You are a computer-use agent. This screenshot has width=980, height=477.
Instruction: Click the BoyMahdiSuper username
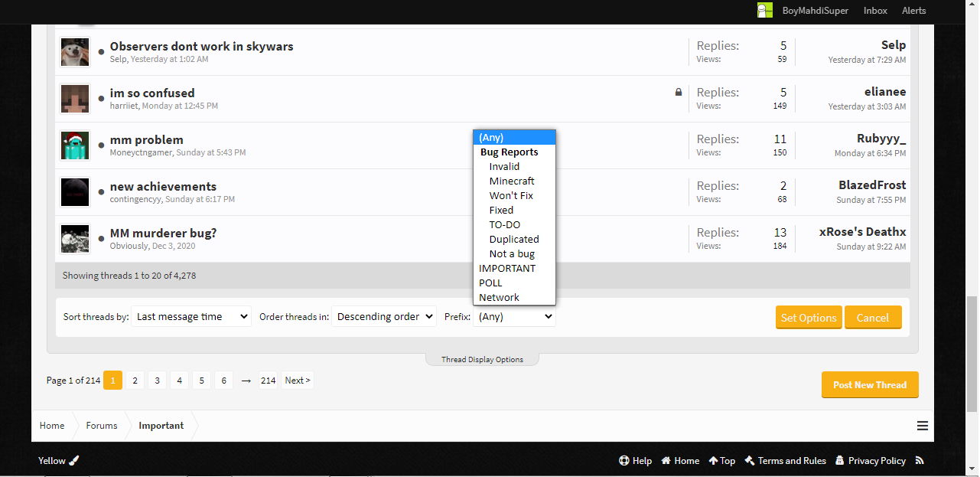[x=815, y=11]
